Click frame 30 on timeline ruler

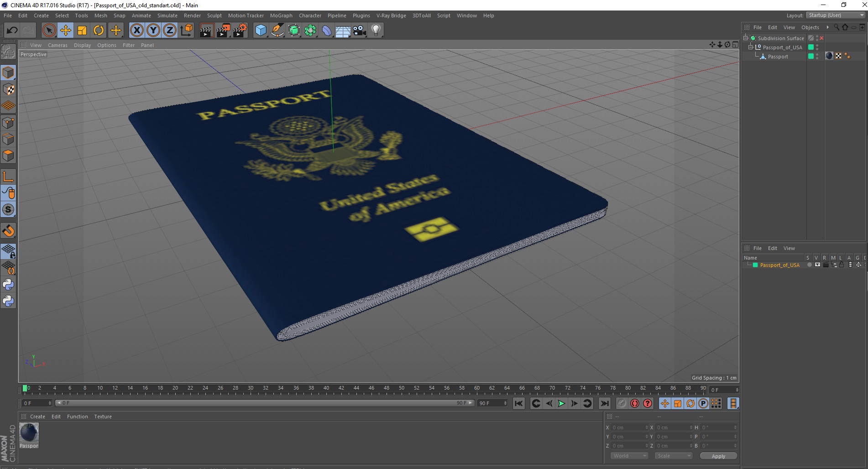(x=251, y=389)
